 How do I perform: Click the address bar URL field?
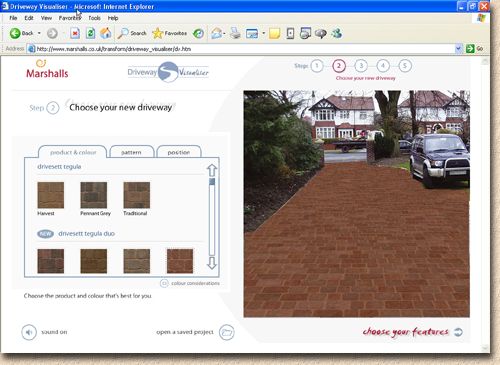click(241, 49)
